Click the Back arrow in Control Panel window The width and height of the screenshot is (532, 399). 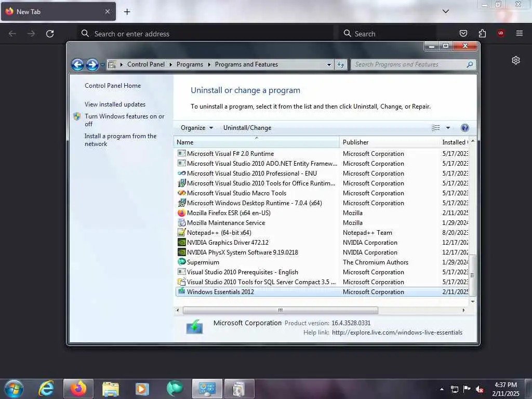[77, 64]
